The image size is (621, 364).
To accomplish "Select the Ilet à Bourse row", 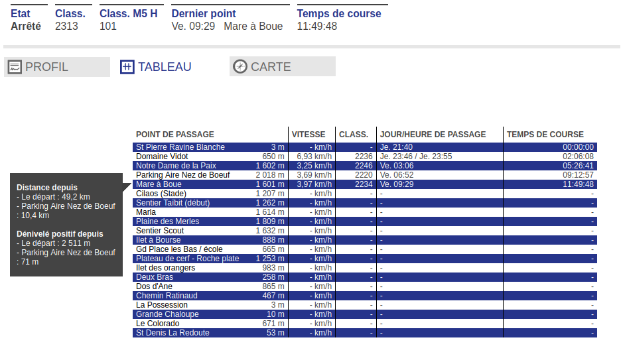I will 365,240.
